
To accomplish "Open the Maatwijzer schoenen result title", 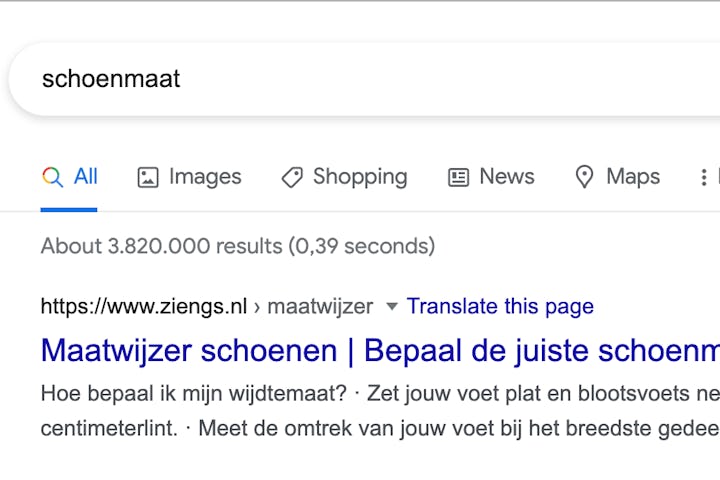I will point(380,351).
